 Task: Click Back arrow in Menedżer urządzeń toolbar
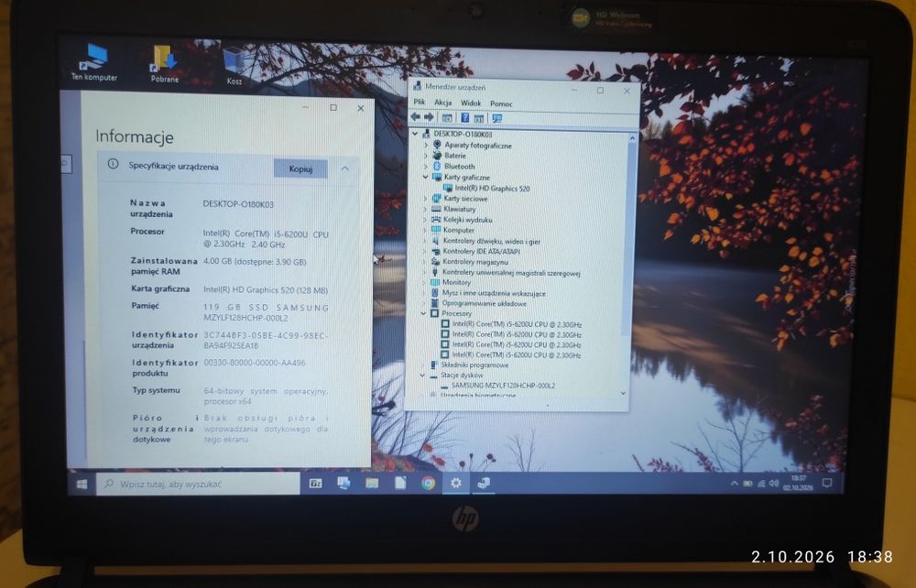pos(416,117)
